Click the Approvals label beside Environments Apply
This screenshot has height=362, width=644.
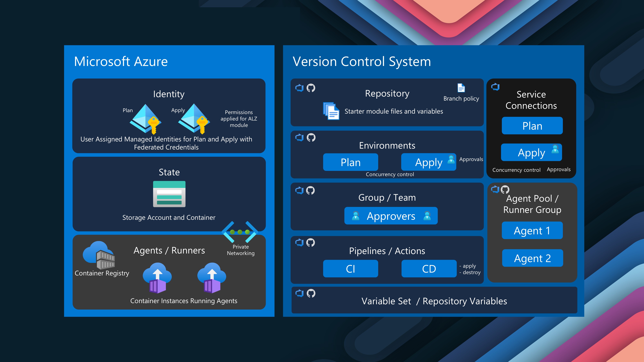[471, 159]
